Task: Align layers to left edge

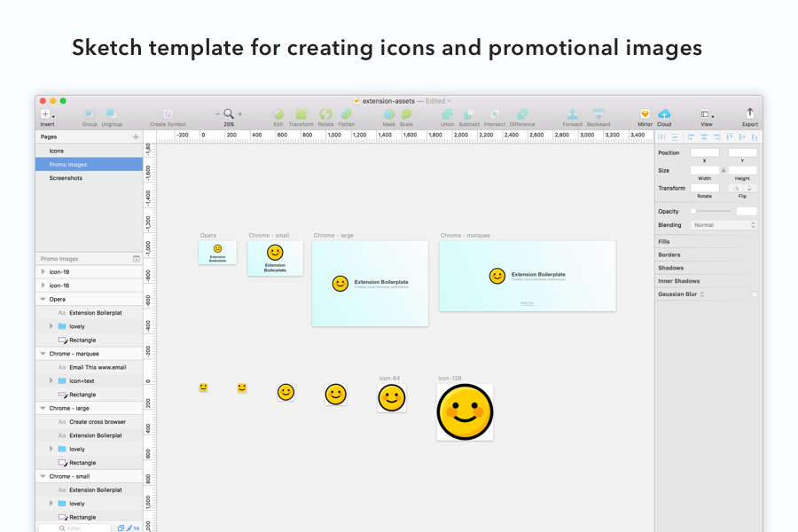Action: tap(691, 137)
